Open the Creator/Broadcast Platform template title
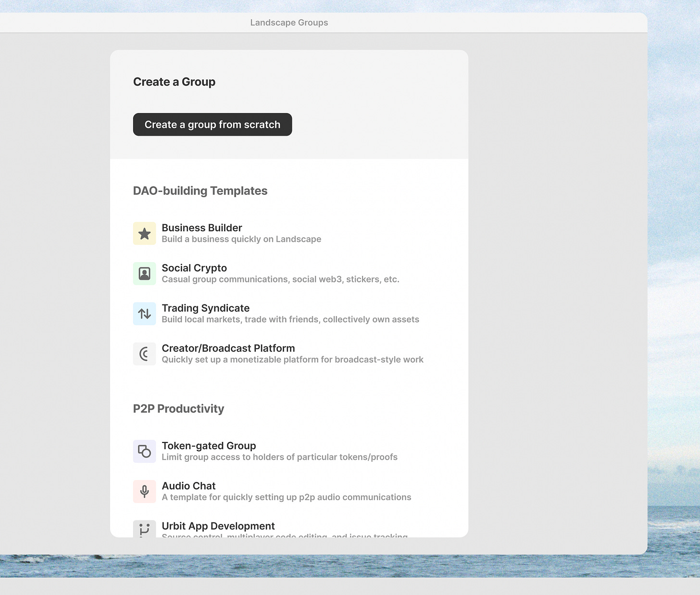 (228, 348)
